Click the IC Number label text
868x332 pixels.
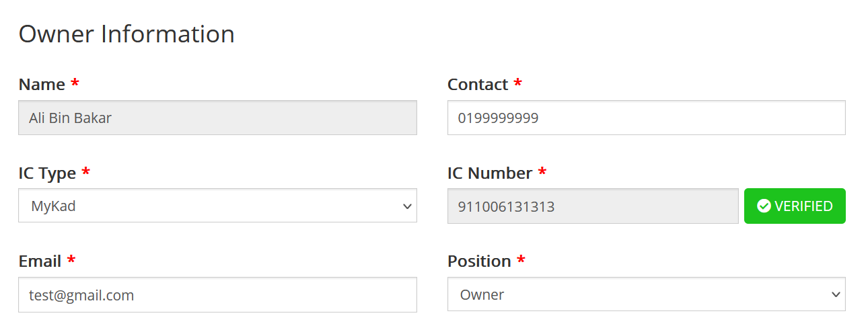click(x=490, y=173)
